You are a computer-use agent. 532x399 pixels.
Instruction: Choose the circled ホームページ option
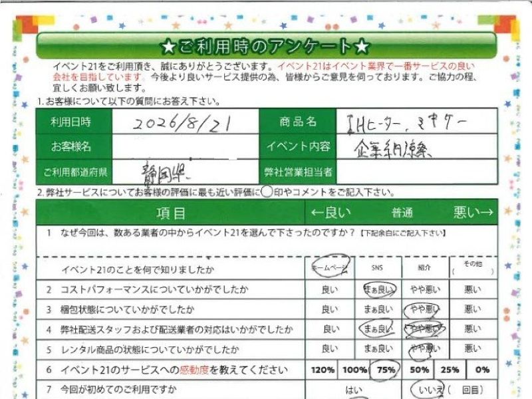click(330, 268)
